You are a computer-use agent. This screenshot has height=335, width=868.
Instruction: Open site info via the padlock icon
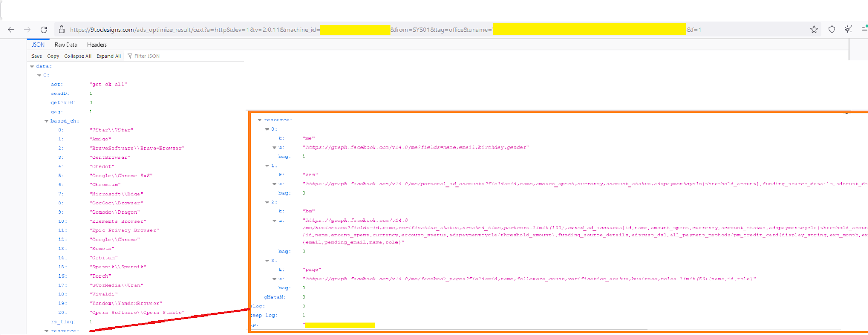(62, 29)
